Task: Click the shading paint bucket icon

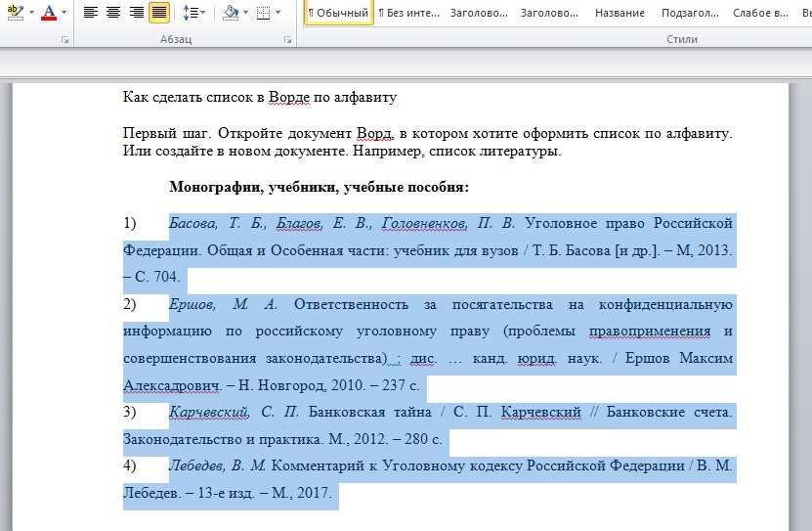Action: pos(230,13)
